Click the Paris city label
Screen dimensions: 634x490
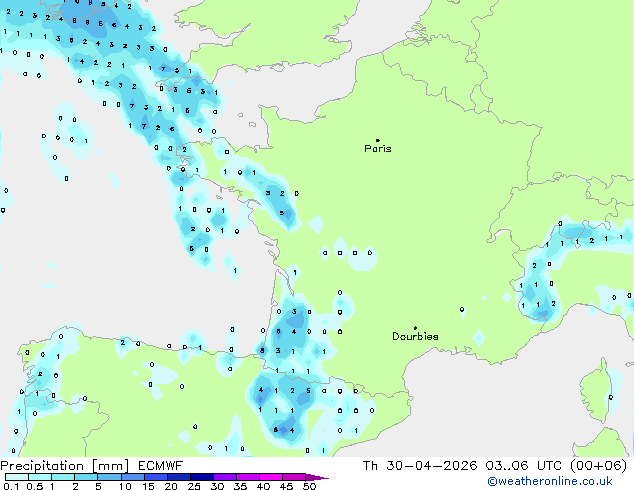coord(378,149)
